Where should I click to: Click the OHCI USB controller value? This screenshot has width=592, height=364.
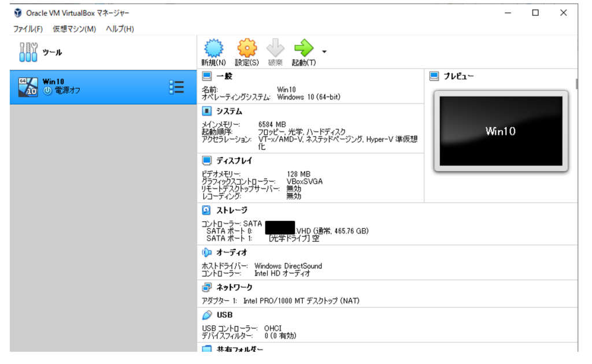click(x=273, y=329)
